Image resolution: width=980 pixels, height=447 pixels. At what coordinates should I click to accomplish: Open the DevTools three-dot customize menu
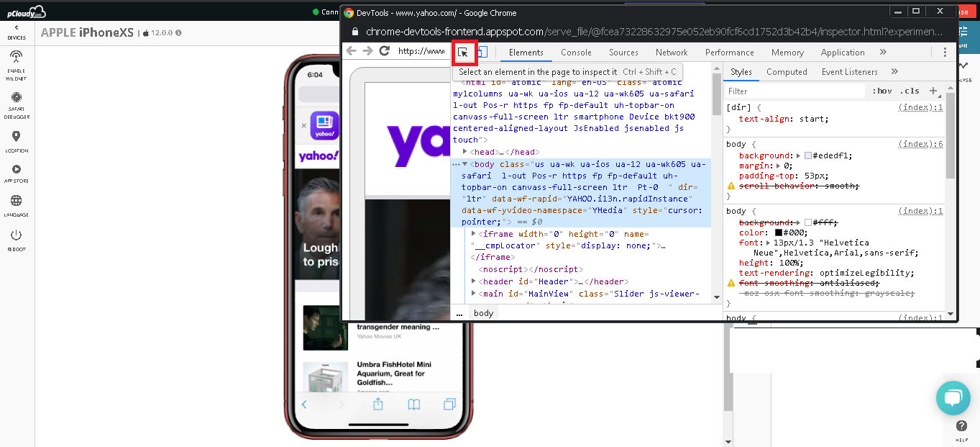point(945,53)
